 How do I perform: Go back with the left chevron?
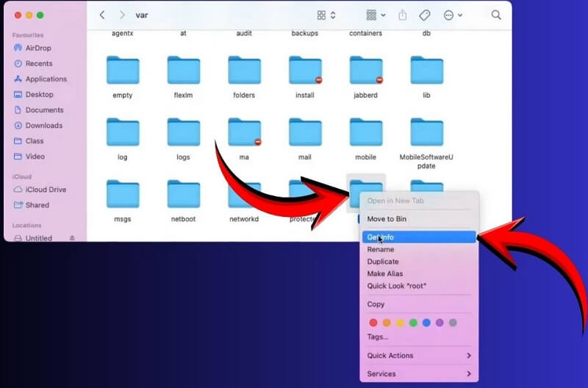click(x=102, y=15)
